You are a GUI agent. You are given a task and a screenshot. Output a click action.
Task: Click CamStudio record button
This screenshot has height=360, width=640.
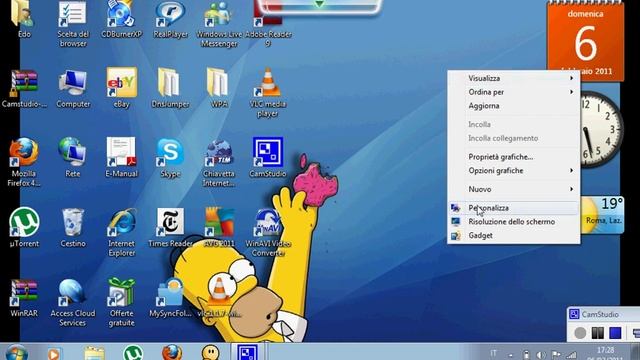[x=580, y=333]
